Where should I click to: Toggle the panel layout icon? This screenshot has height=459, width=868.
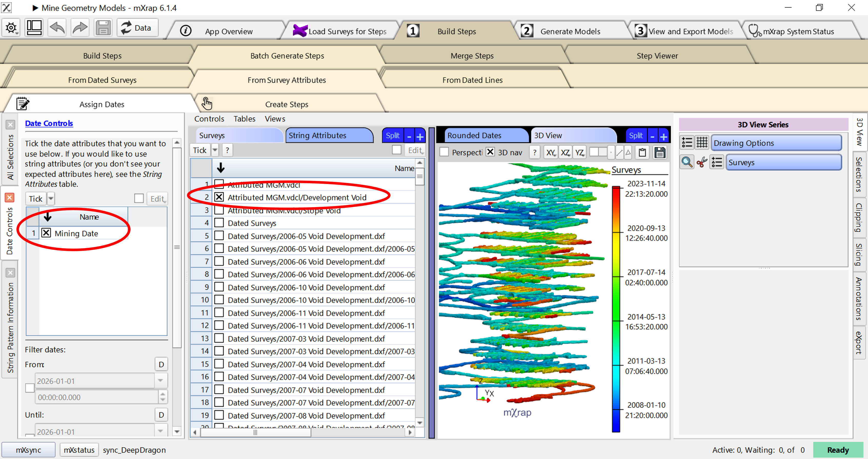click(34, 28)
